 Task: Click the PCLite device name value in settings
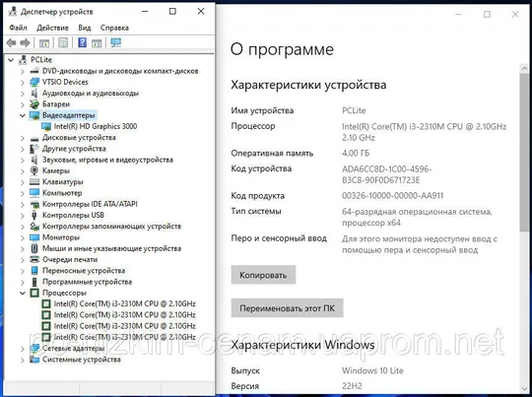pyautogui.click(x=354, y=110)
